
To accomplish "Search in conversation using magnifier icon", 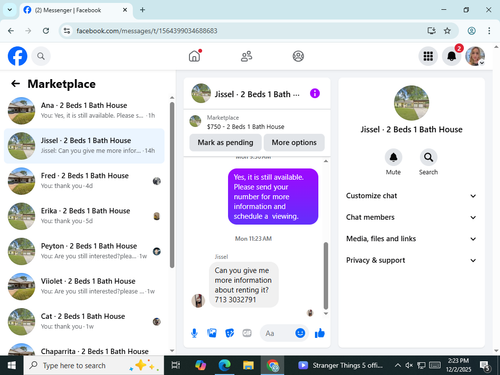I will click(x=428, y=157).
